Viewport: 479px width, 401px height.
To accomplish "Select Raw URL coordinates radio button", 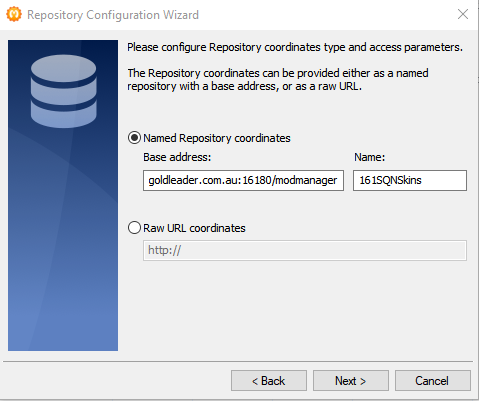I will click(134, 228).
